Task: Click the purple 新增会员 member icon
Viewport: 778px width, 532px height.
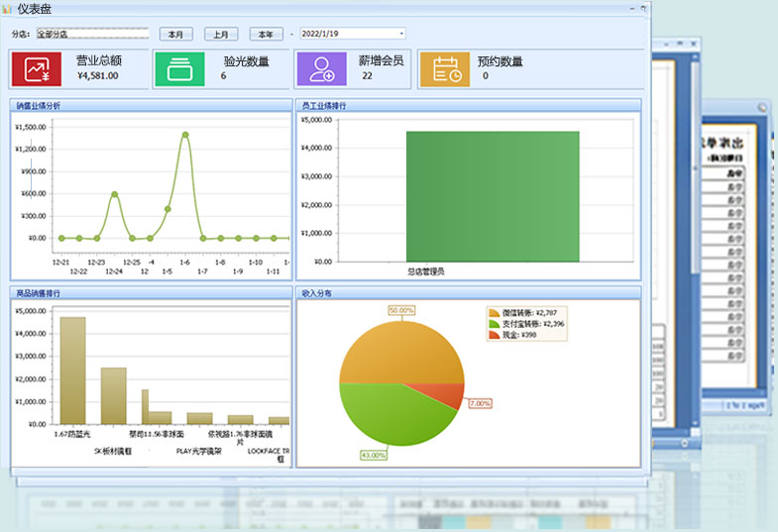Action: tap(321, 69)
